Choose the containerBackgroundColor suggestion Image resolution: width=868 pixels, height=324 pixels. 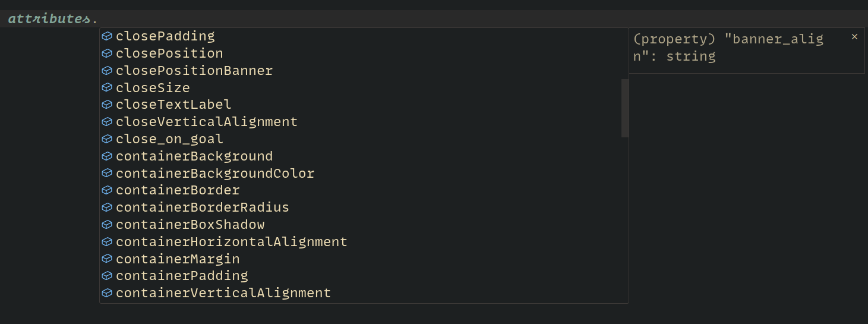(215, 174)
